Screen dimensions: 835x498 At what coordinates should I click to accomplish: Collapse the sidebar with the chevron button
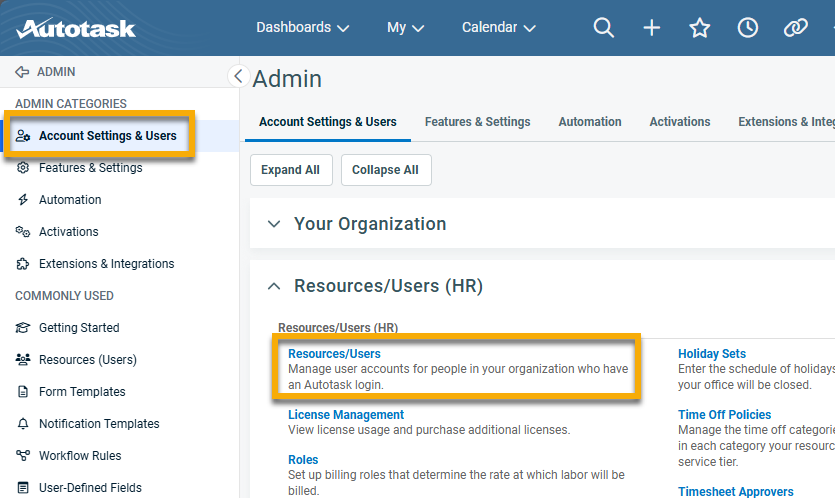239,76
